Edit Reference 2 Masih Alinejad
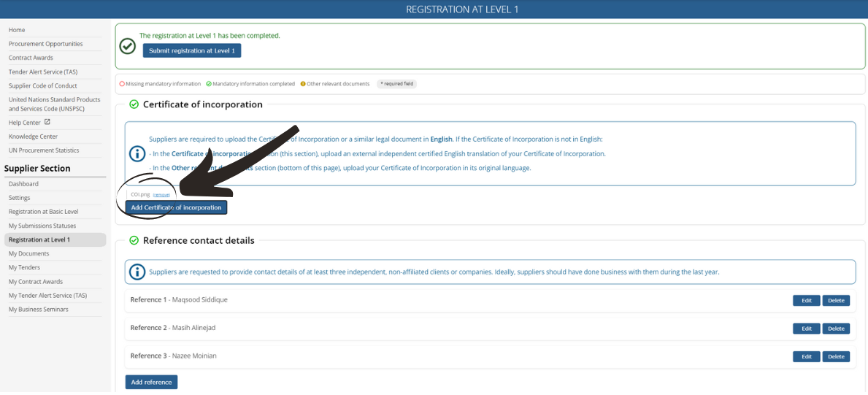The width and height of the screenshot is (868, 395). pyautogui.click(x=806, y=329)
